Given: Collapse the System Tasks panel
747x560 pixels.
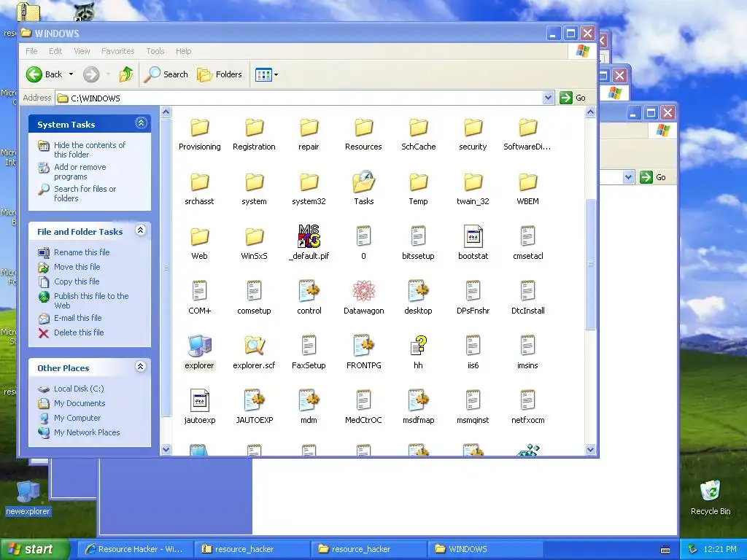Looking at the screenshot, I should (x=141, y=122).
